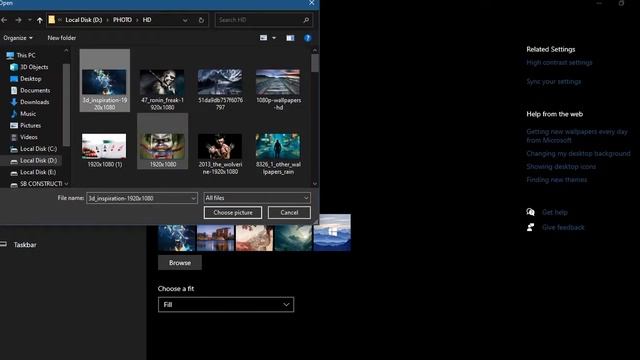Click the up-one-level arrow icon
The height and width of the screenshot is (360, 640).
pyautogui.click(x=40, y=20)
